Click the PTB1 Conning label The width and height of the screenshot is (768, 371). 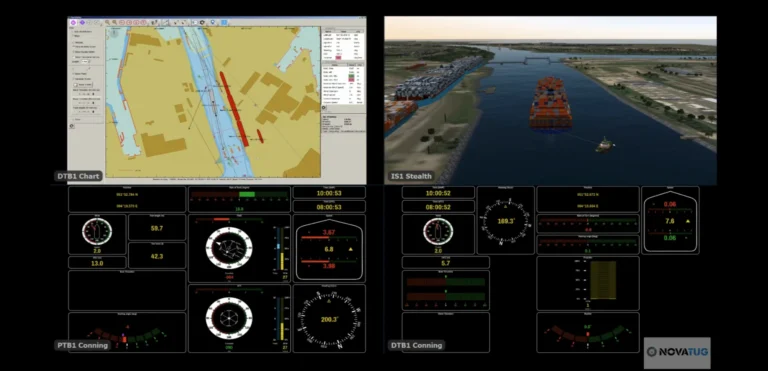81,345
